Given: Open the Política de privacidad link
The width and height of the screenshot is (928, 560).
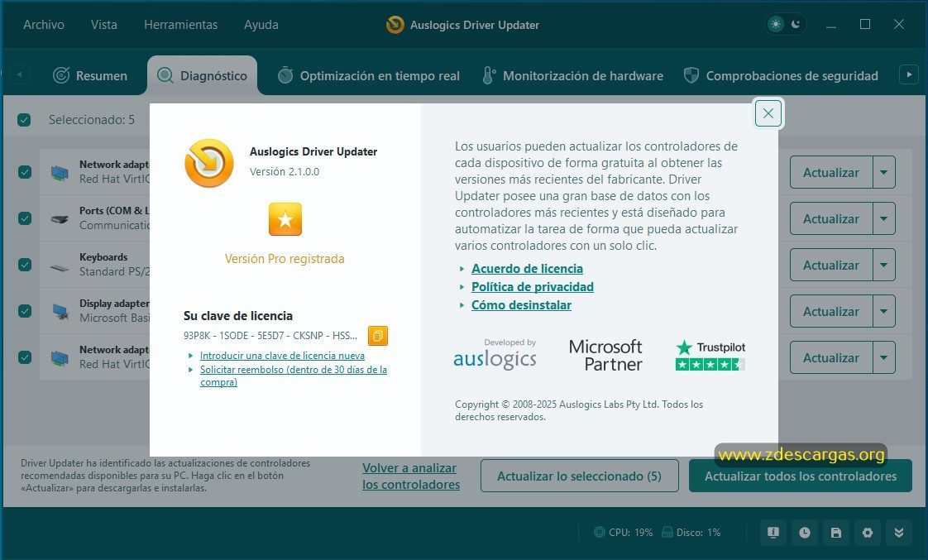Looking at the screenshot, I should (x=532, y=287).
